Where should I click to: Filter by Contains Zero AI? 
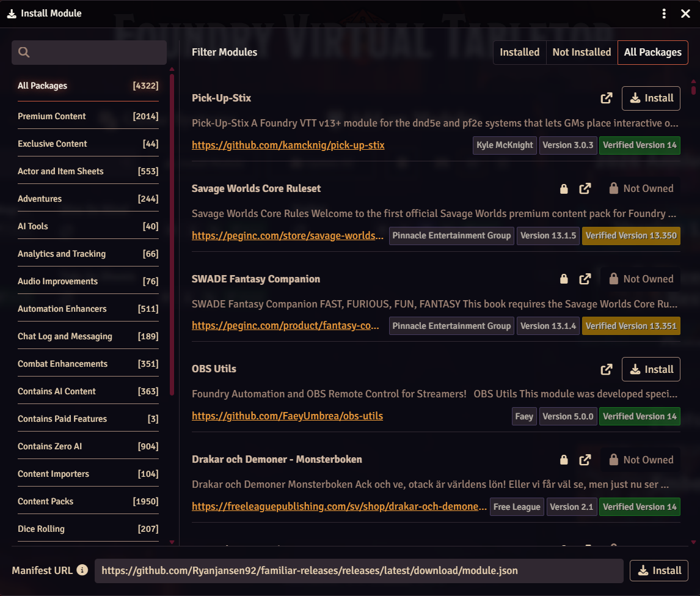click(x=88, y=446)
